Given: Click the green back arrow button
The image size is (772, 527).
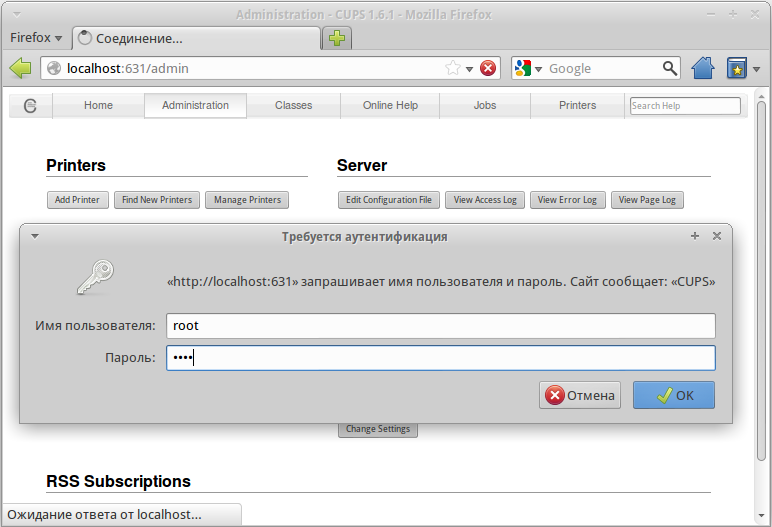Looking at the screenshot, I should tap(20, 68).
